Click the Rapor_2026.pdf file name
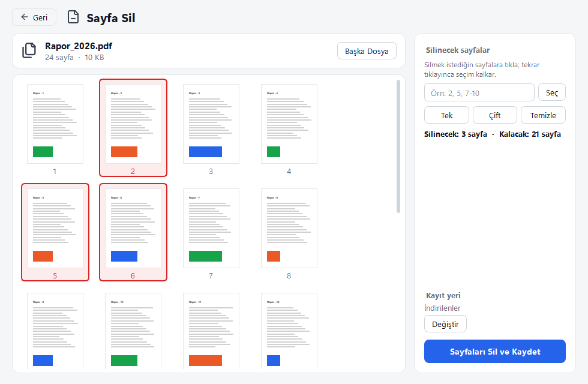Screen dimensions: 588x384 click(x=79, y=46)
